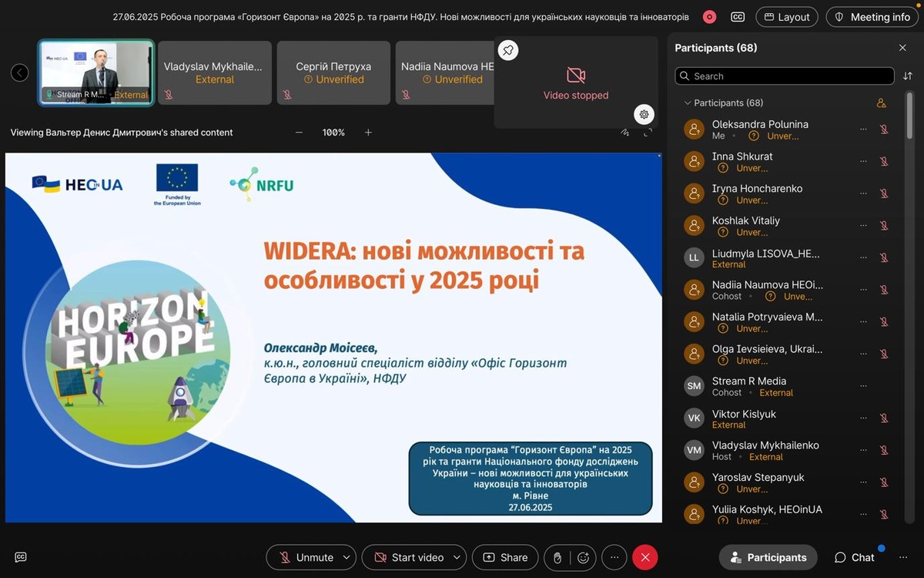Image resolution: width=924 pixels, height=578 pixels.
Task: Open participant sort options icon
Action: pyautogui.click(x=908, y=76)
